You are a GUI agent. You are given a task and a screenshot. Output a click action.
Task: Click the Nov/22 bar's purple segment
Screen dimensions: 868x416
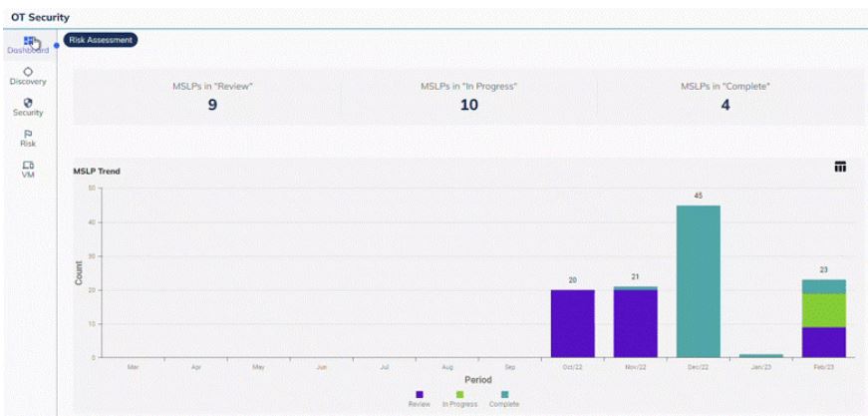635,323
